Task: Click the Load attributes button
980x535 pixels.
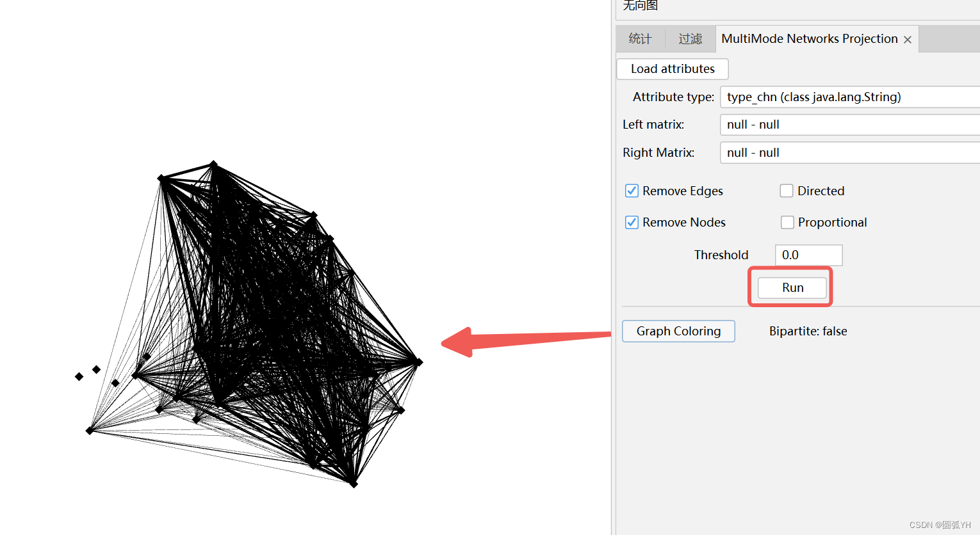Action: coord(672,68)
